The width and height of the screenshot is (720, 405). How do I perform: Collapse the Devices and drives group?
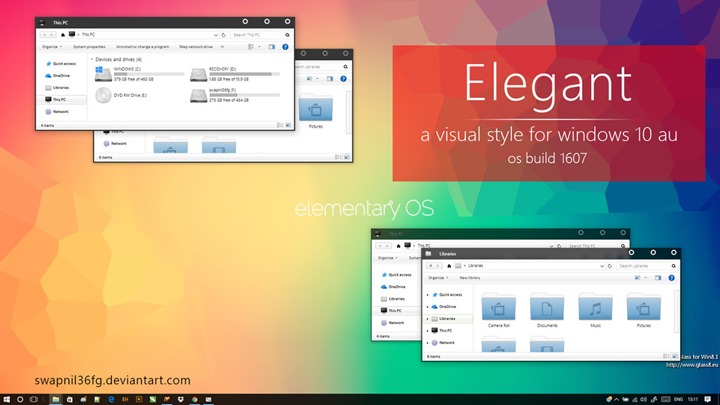tap(92, 59)
